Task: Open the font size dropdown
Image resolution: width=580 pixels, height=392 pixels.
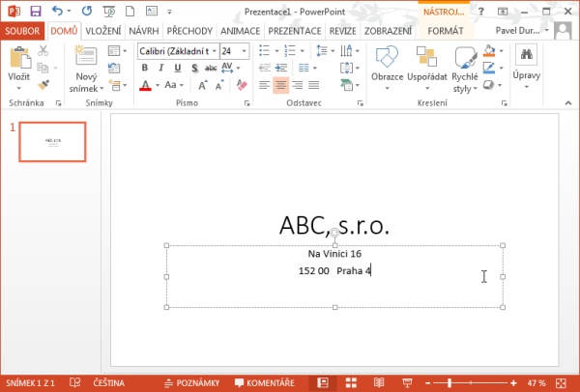Action: (245, 51)
